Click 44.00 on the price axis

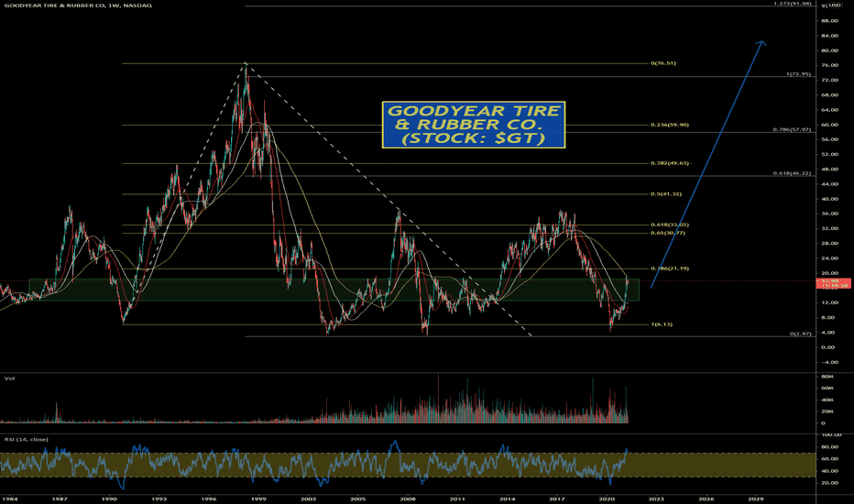click(x=829, y=184)
